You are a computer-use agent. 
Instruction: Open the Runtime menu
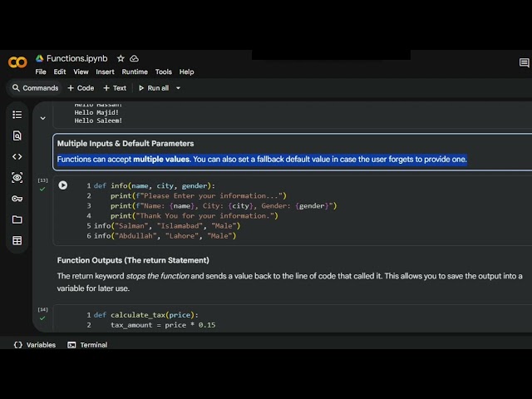point(135,72)
